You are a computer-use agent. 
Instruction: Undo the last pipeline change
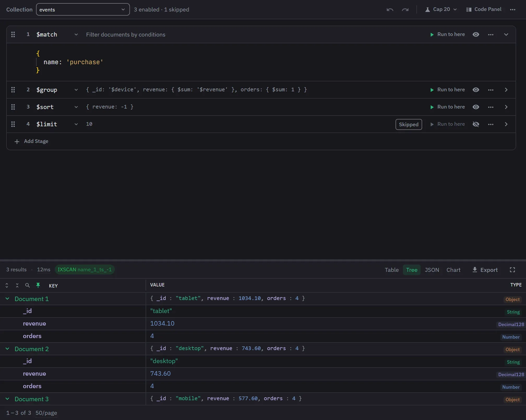[x=390, y=10]
